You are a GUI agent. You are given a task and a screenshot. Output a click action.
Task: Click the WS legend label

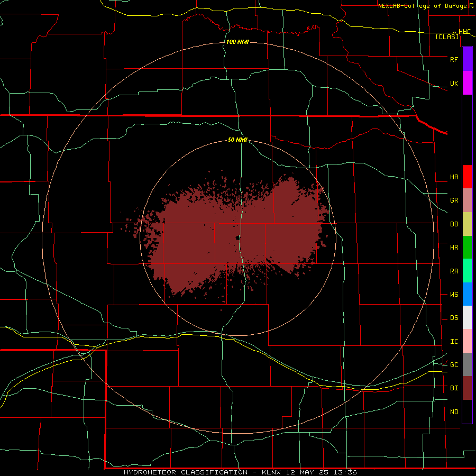coord(454,294)
